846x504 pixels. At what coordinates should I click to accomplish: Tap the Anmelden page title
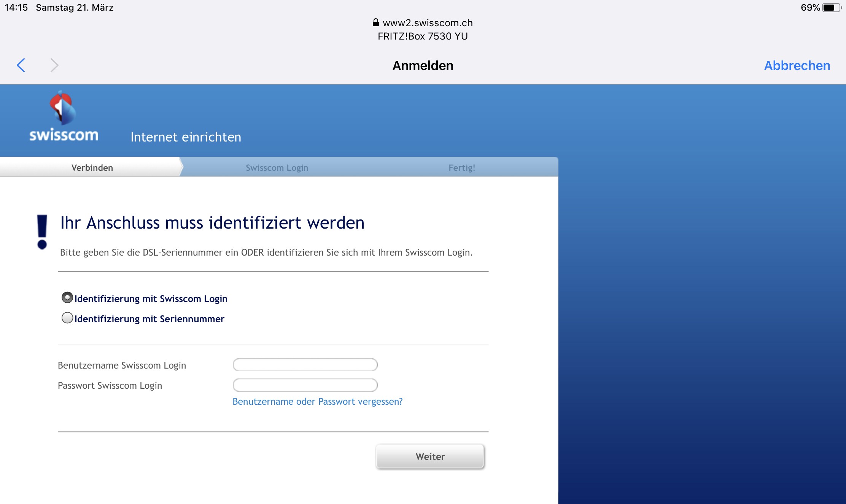point(423,65)
